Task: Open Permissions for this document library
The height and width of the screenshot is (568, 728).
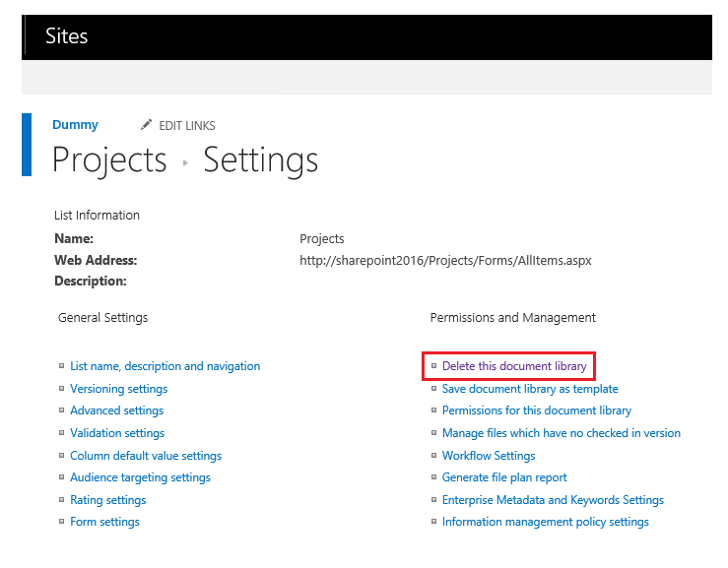Action: click(x=537, y=410)
